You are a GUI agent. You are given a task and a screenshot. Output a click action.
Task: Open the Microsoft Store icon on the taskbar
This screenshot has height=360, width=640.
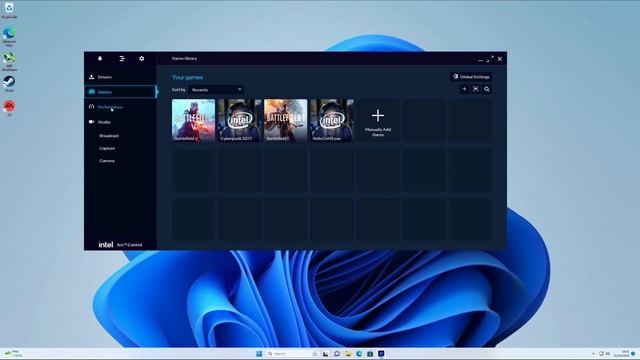(370, 353)
